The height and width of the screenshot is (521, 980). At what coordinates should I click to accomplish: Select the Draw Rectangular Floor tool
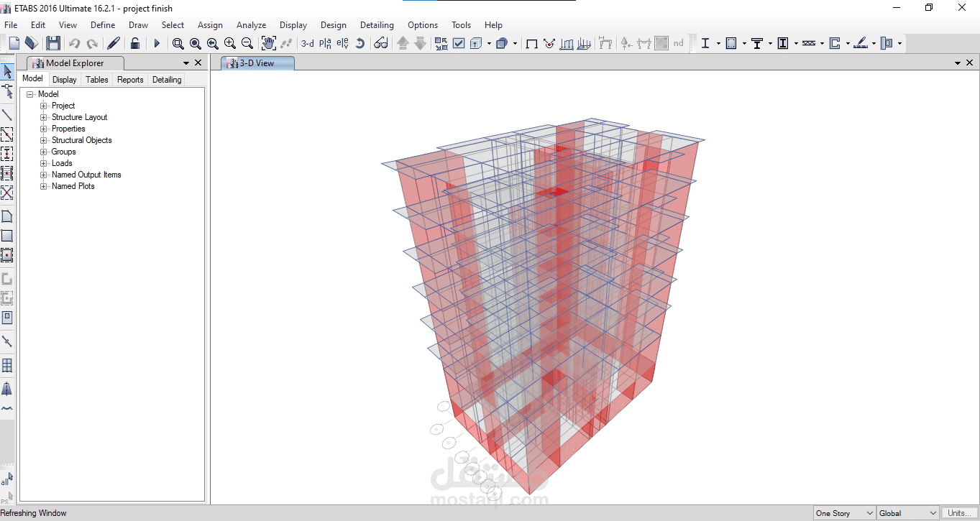pos(7,235)
